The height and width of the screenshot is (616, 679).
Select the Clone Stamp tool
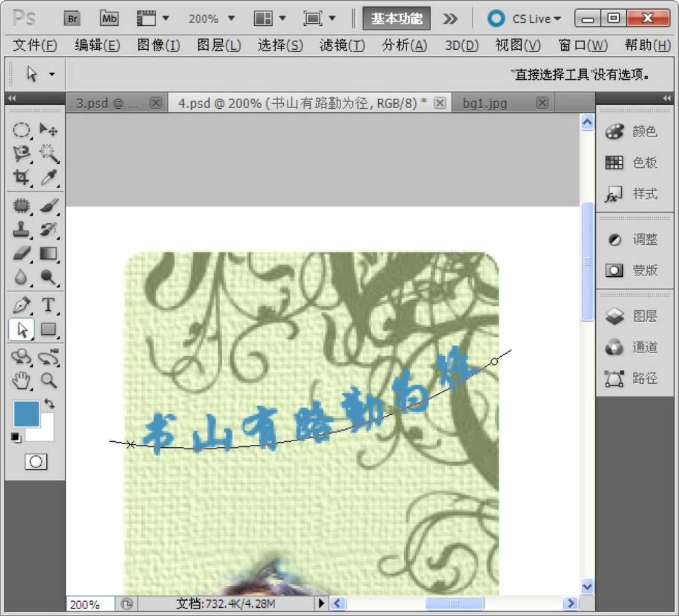[x=21, y=230]
